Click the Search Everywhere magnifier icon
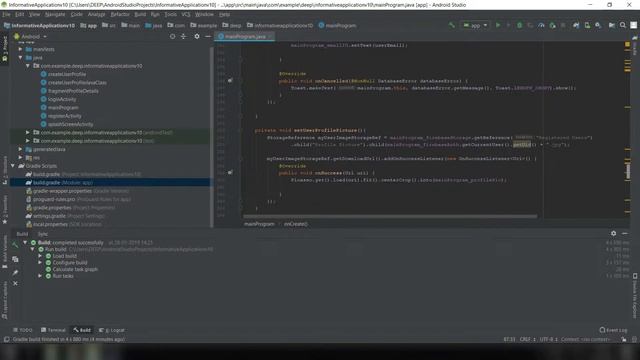 pos(623,25)
